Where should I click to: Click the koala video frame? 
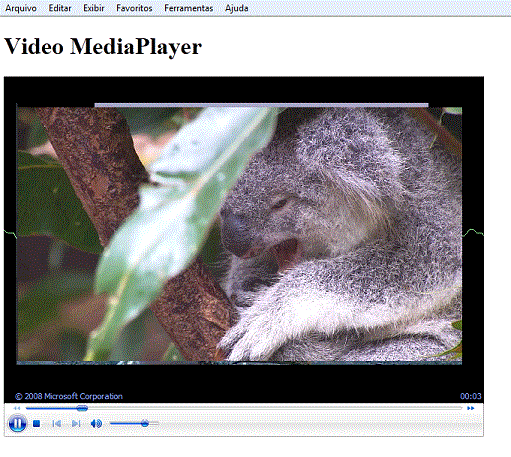coord(239,234)
